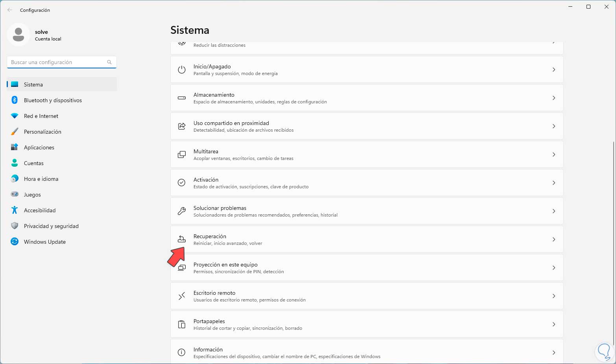Viewport: 616px width, 364px height.
Task: Expand Escritorio remoto with its chevron
Action: coord(554,296)
